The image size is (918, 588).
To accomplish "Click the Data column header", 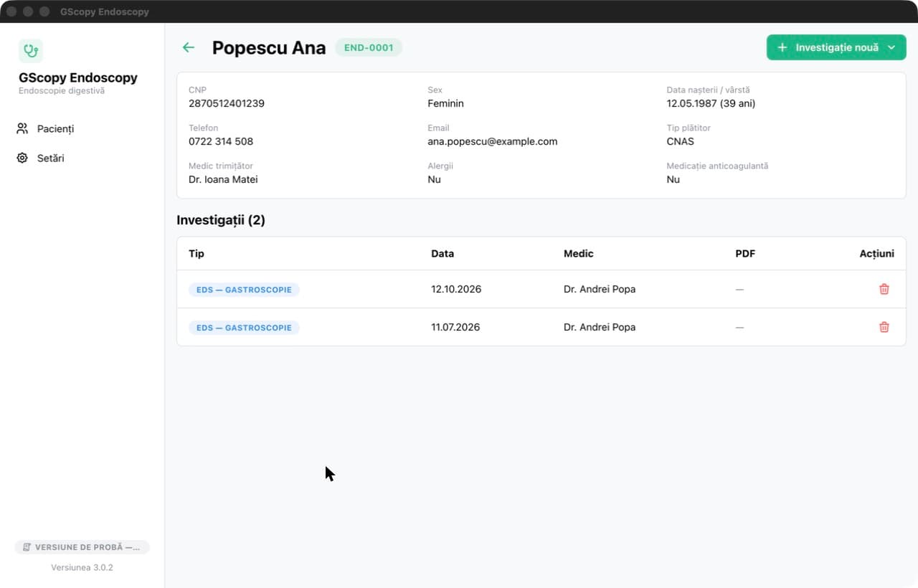I will point(443,253).
